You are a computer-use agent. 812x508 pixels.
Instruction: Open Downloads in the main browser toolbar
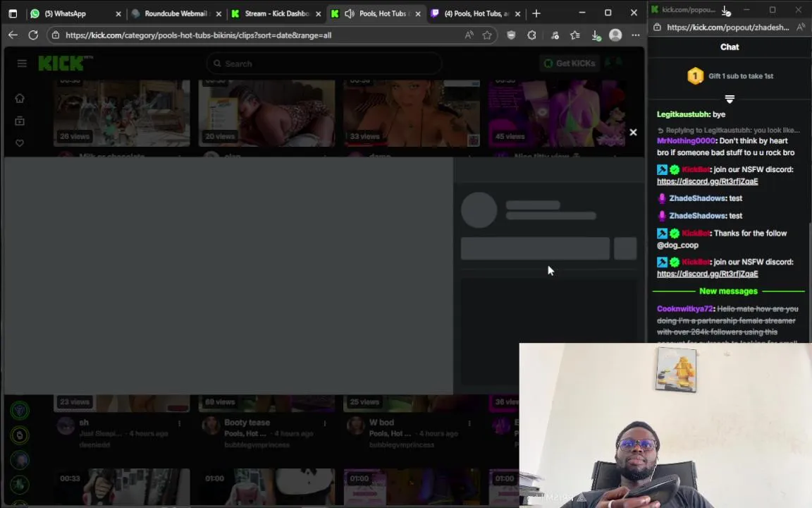(x=596, y=35)
